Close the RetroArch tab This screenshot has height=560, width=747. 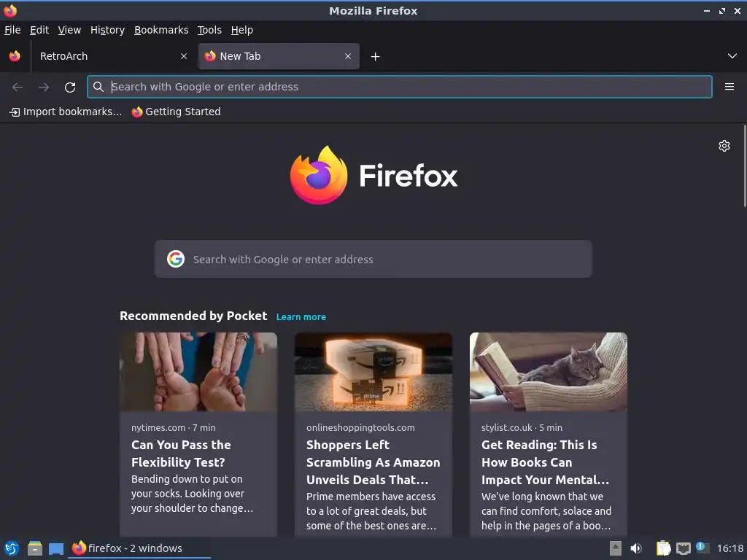pyautogui.click(x=184, y=56)
